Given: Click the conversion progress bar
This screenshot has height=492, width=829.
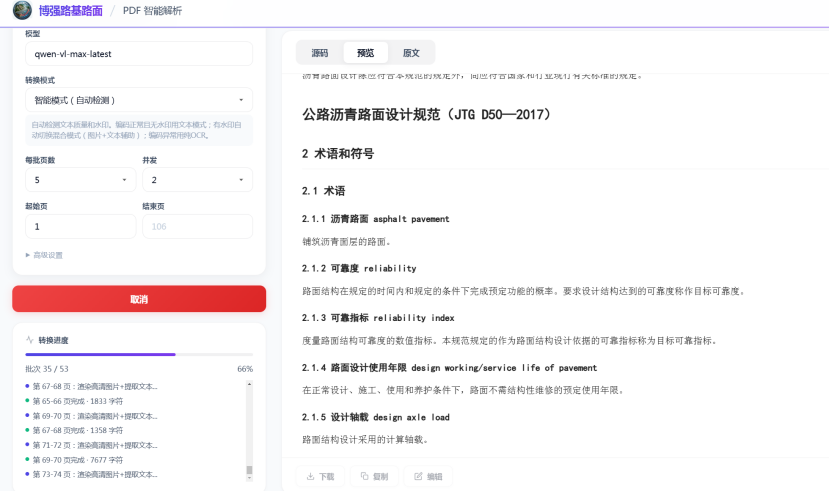Looking at the screenshot, I should click(x=139, y=355).
